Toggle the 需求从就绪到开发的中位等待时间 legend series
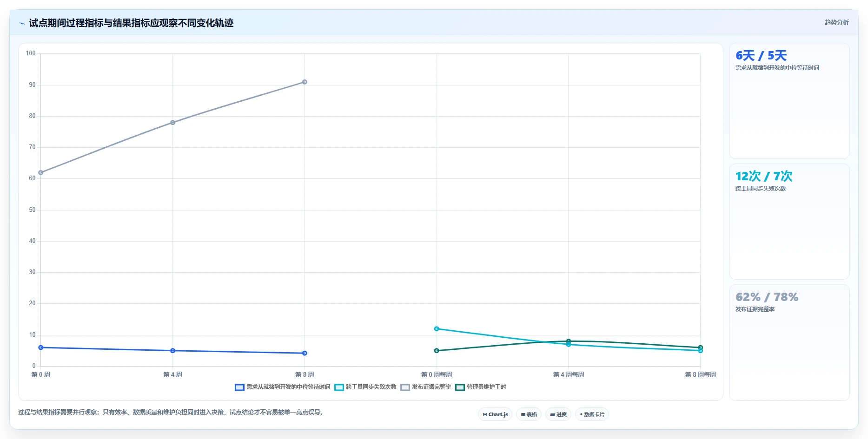The width and height of the screenshot is (868, 439). click(x=283, y=387)
